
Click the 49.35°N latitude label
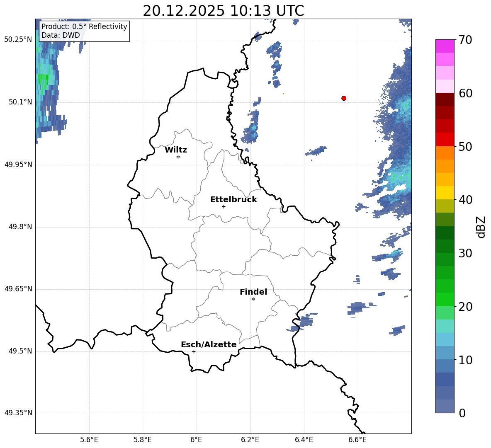pyautogui.click(x=18, y=413)
